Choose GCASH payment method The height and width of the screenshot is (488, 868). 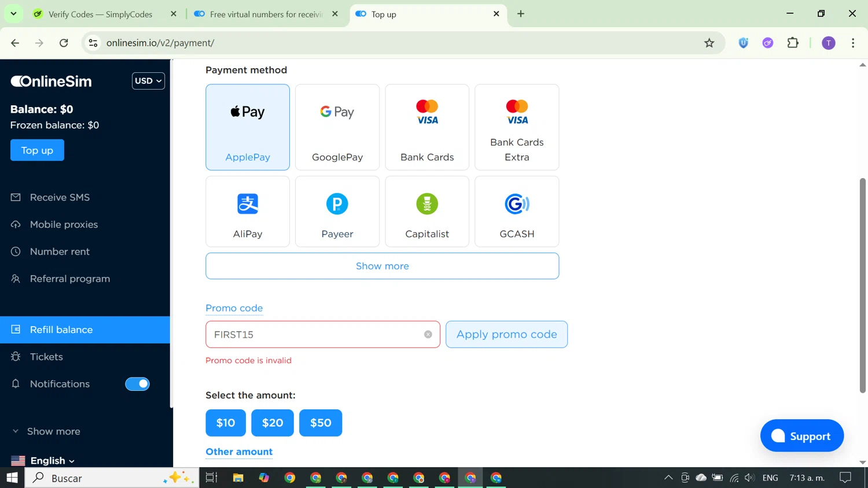point(517,212)
